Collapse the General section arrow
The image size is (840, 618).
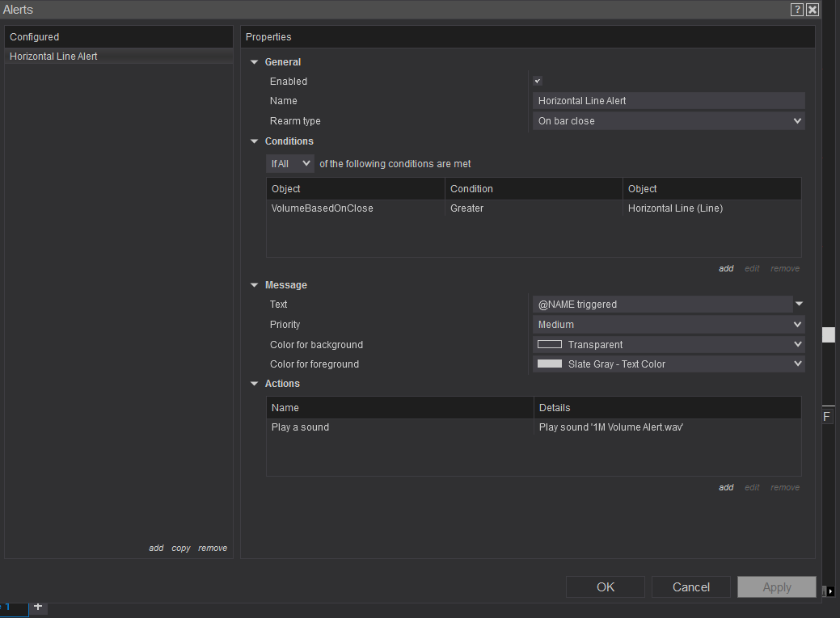[x=255, y=62]
